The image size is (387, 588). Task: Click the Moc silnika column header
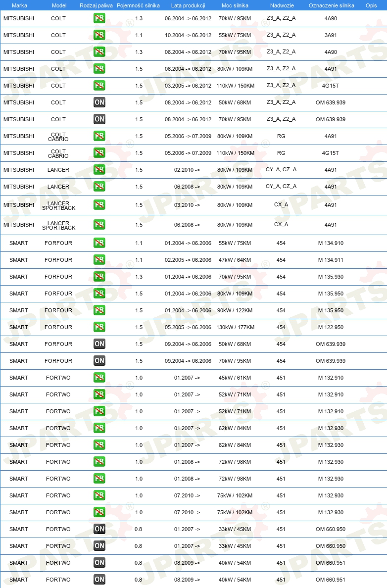(x=235, y=5)
